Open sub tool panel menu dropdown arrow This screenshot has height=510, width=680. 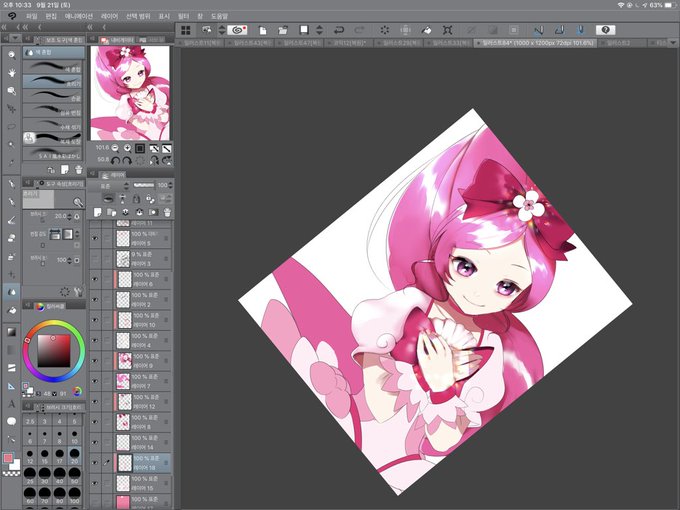[x=15, y=39]
